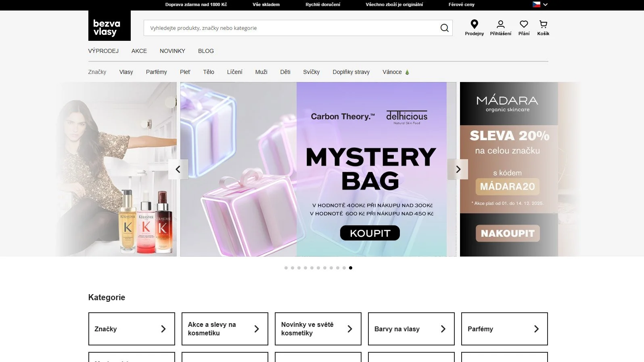Select the Svíčky navigation category
Viewport: 644px width, 362px height.
311,72
